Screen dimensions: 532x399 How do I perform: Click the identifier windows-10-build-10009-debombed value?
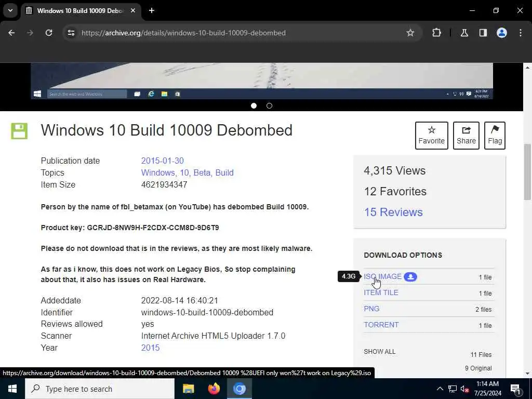pyautogui.click(x=207, y=312)
